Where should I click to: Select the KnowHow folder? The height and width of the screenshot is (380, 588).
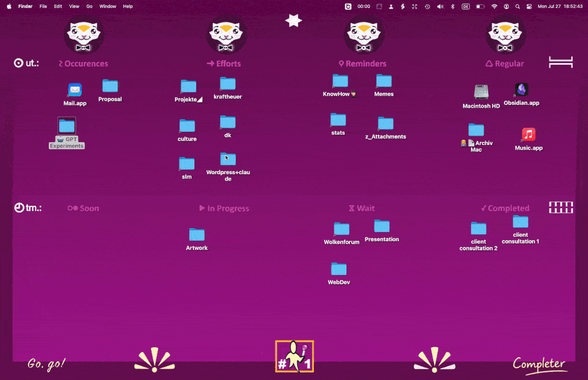[x=340, y=81]
